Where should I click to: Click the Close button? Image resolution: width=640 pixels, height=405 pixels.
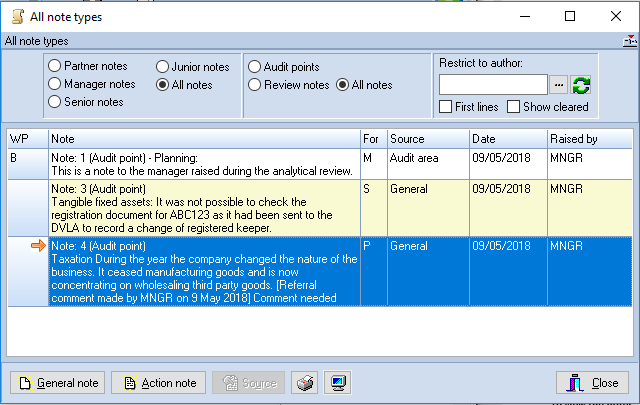pyautogui.click(x=592, y=383)
